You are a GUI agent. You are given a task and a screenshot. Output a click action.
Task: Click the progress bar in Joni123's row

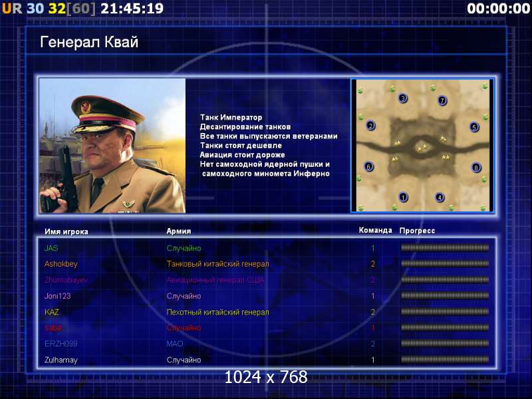pyautogui.click(x=445, y=295)
